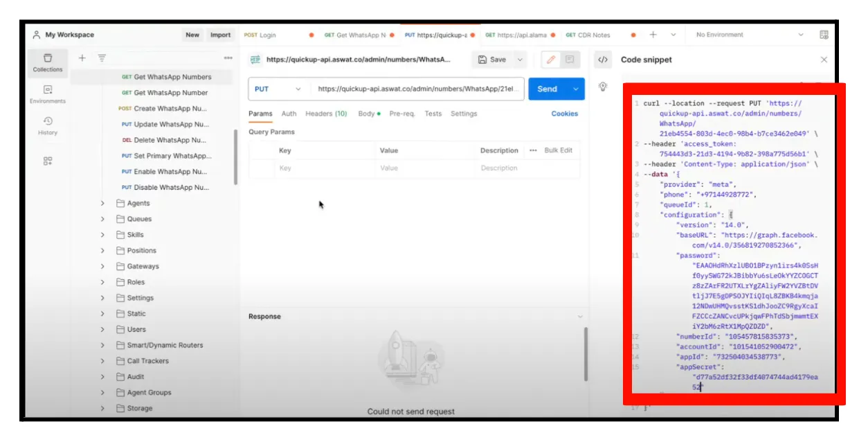868x442 pixels.
Task: Open collections three-dot options menu
Action: [228, 58]
